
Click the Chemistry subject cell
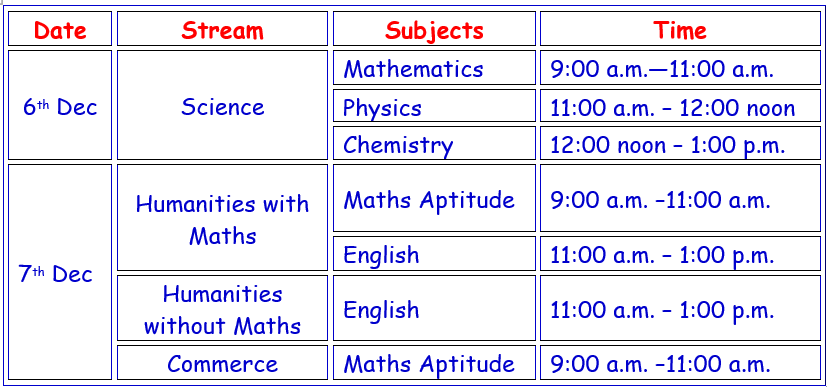pyautogui.click(x=434, y=143)
